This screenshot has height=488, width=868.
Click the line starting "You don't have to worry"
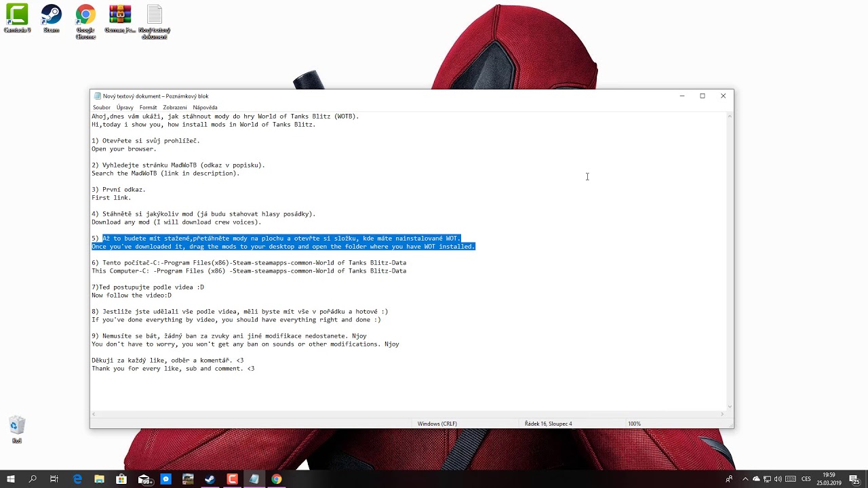[245, 344]
